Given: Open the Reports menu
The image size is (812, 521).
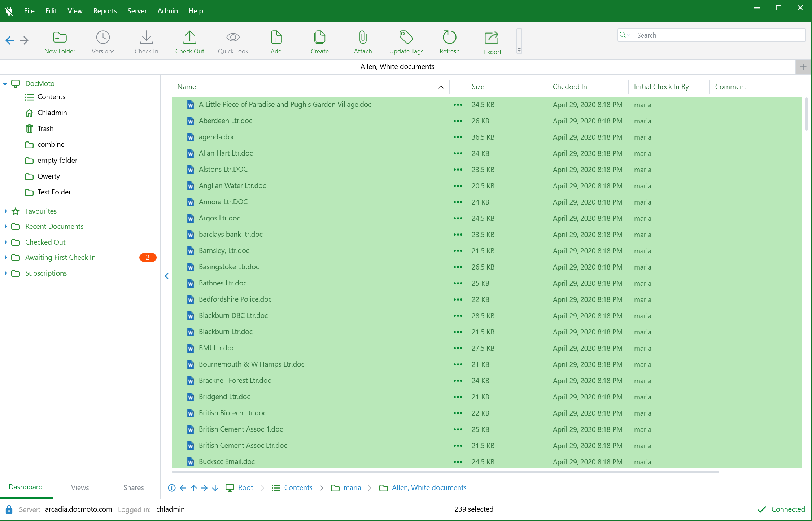Looking at the screenshot, I should [x=105, y=11].
